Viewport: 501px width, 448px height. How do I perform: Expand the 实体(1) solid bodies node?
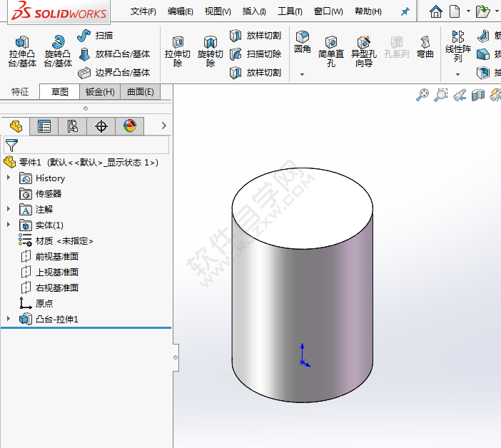pos(9,225)
